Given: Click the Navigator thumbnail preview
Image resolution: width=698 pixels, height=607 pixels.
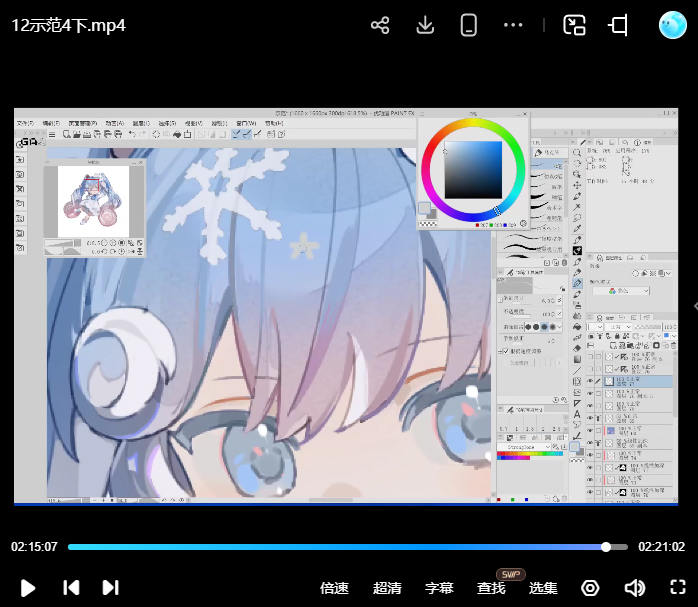Looking at the screenshot, I should tap(93, 202).
